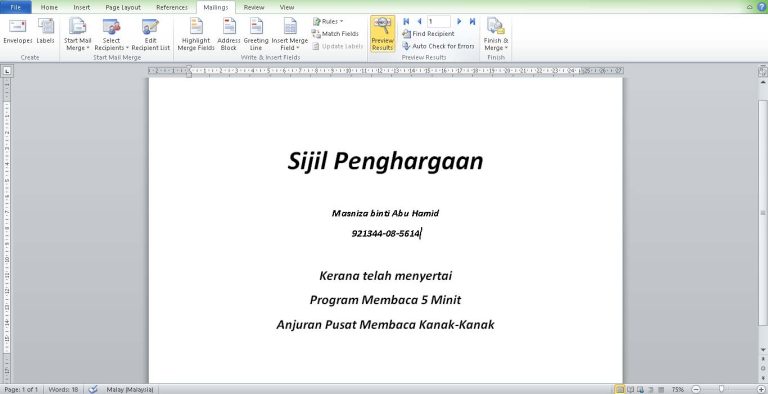Open the Labels tool

tap(46, 32)
